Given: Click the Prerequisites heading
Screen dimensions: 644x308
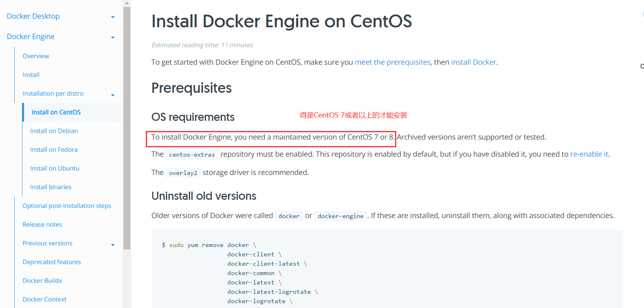Looking at the screenshot, I should click(x=191, y=88).
